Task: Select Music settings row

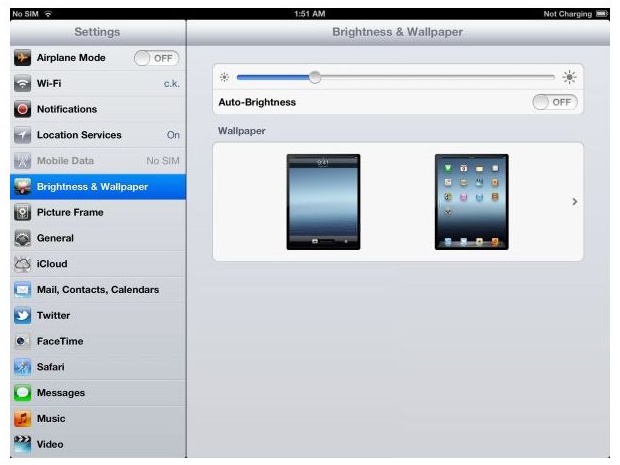Action: 98,419
